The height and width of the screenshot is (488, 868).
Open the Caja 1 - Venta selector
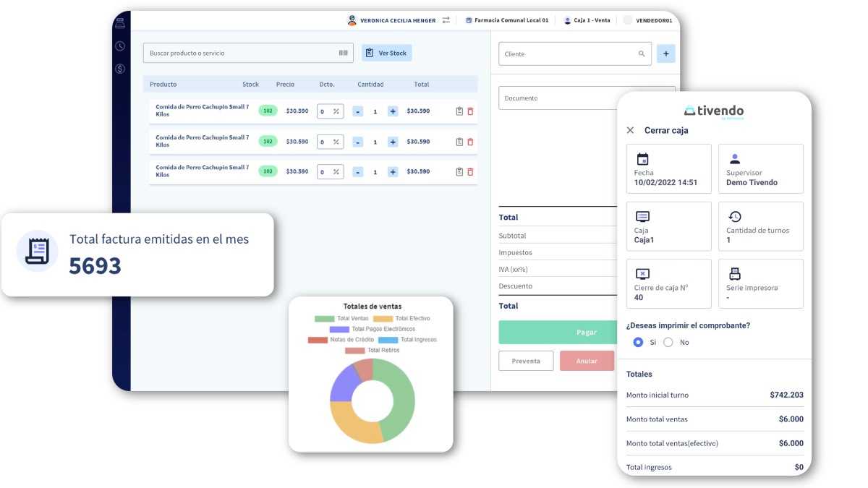[x=587, y=20]
